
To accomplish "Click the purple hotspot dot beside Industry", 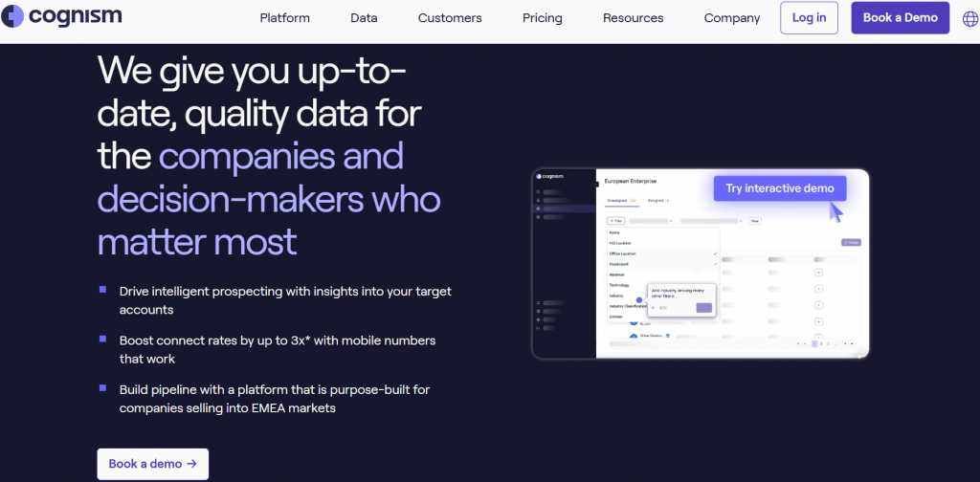I will 639,299.
